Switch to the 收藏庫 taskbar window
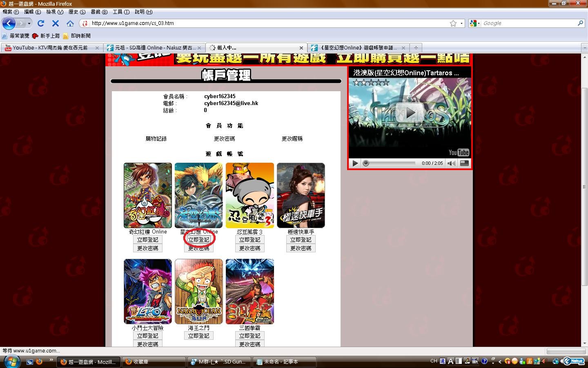Image resolution: width=588 pixels, height=368 pixels. 153,362
